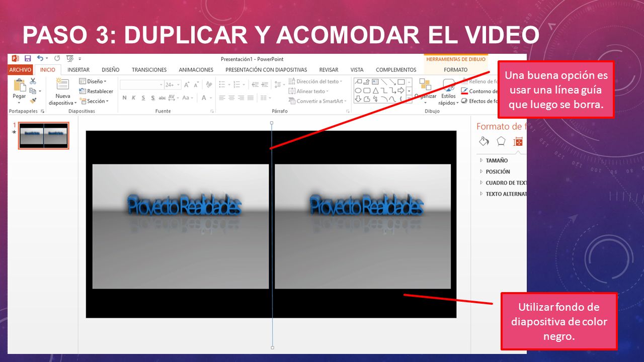Click the Redo icon in the quick access toolbar
This screenshot has height=362, width=644.
[x=57, y=58]
